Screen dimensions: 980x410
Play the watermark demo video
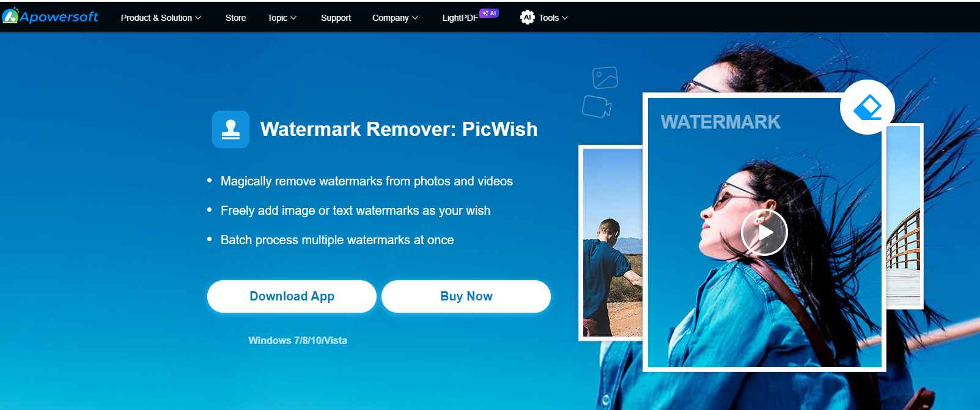(764, 232)
